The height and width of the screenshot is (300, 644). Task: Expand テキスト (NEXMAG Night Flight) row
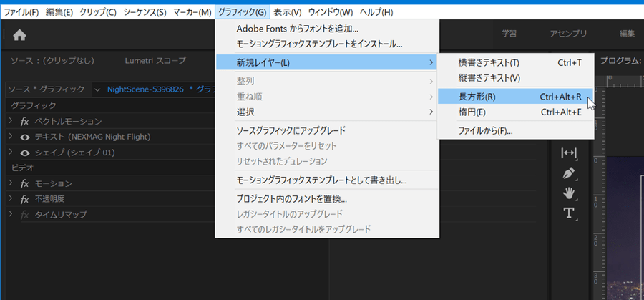pyautogui.click(x=10, y=137)
